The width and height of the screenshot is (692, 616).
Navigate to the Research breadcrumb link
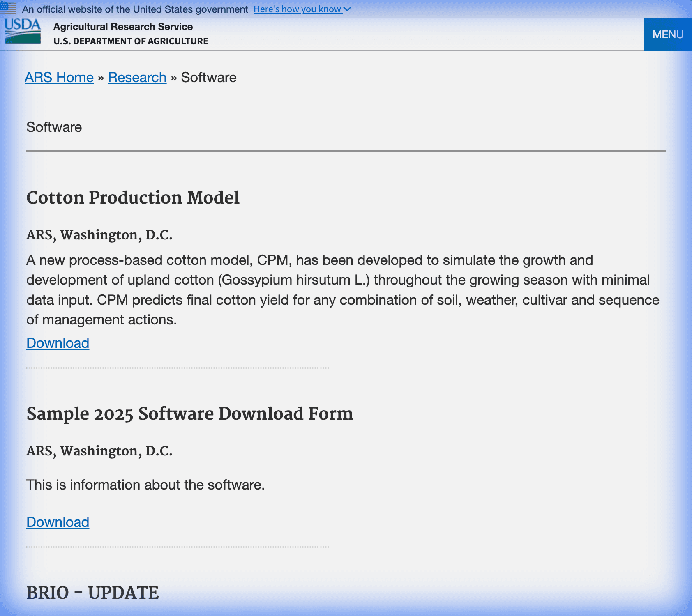(137, 78)
